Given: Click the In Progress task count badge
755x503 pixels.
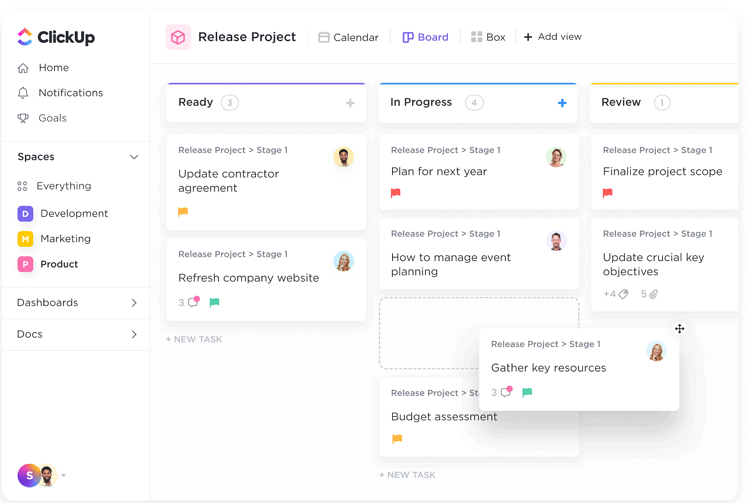Looking at the screenshot, I should (474, 103).
